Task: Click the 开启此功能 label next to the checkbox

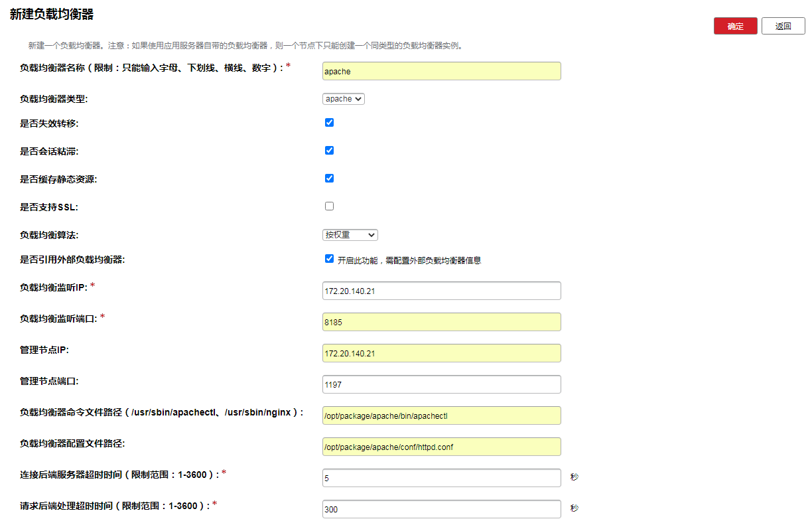Action: pos(409,260)
